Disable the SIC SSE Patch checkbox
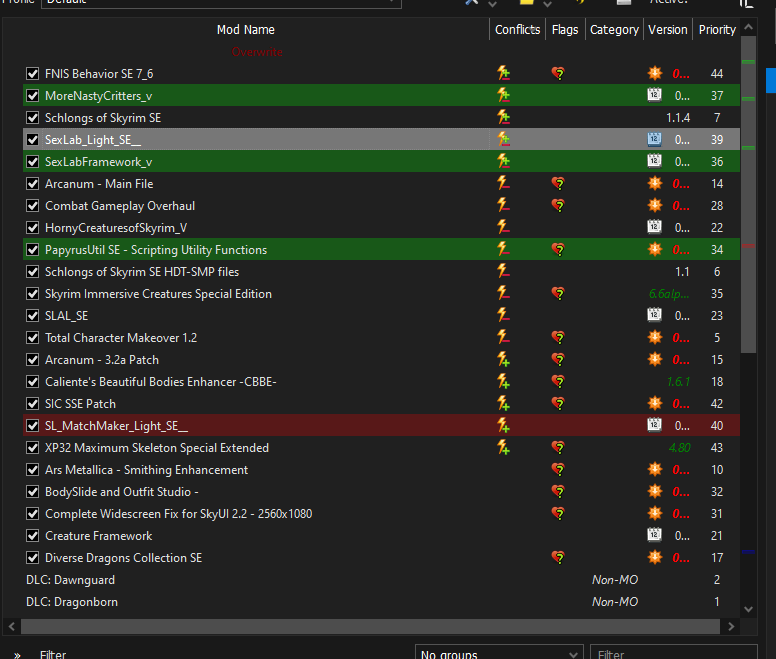The image size is (776, 659). 33,404
